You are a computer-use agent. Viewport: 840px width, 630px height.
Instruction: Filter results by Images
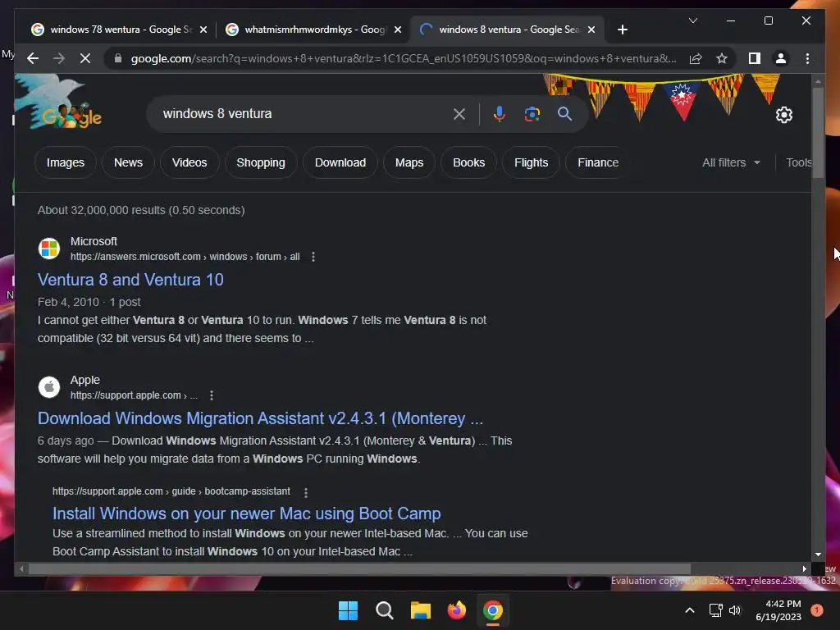pyautogui.click(x=66, y=162)
